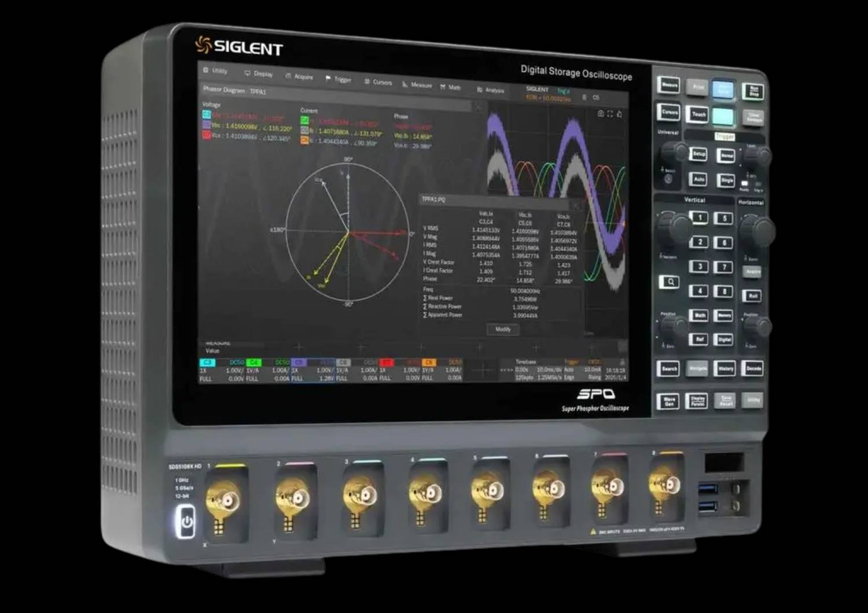Viewport: 868px width, 613px height.
Task: Push the trigger Single button
Action: 726,181
